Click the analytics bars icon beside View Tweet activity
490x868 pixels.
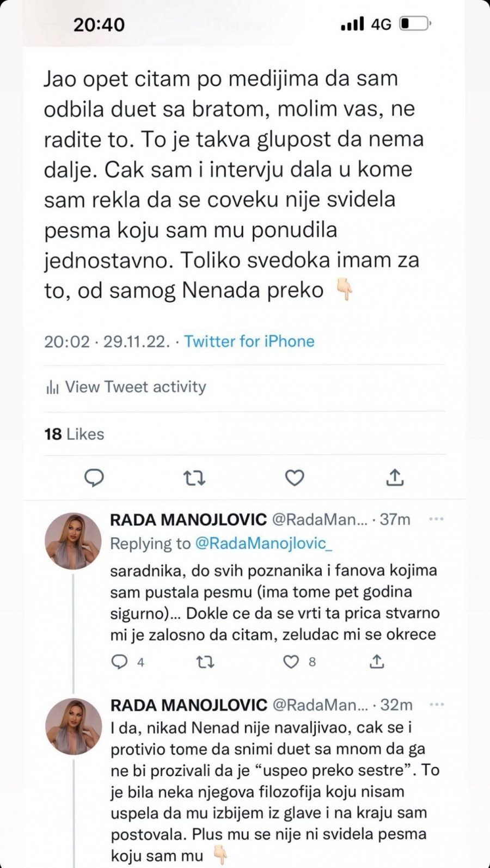click(x=53, y=387)
